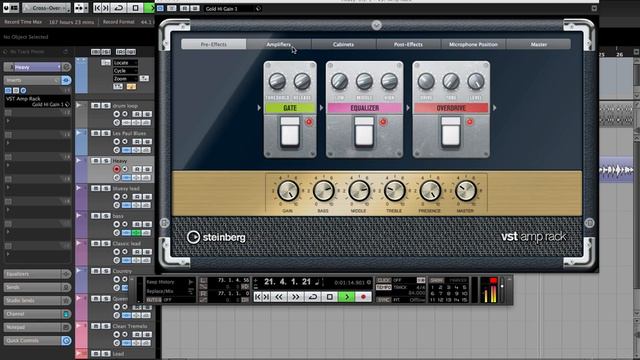Click the Overdrive Tone knob
Screen dimensions: 640x360
point(451,82)
